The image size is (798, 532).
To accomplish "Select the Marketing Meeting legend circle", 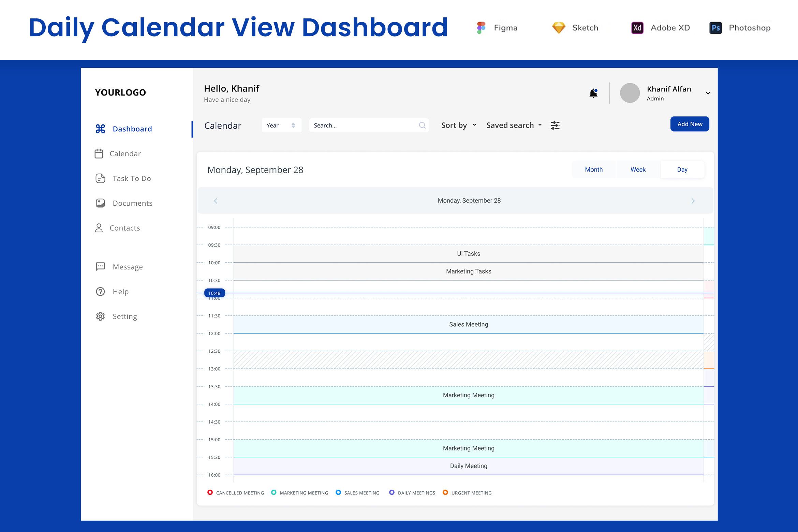I will pyautogui.click(x=274, y=492).
